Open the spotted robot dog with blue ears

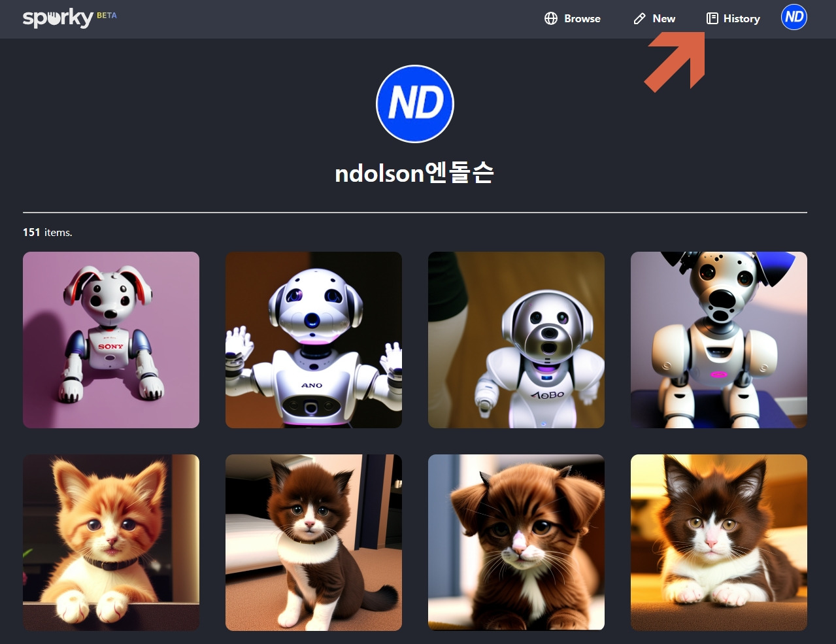pos(719,340)
